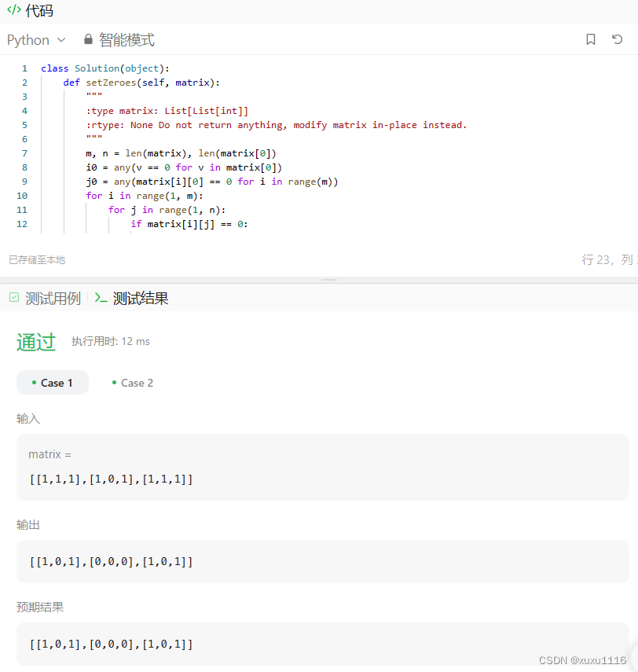This screenshot has height=672, width=638.
Task: Select the Case 2 tab
Action: tap(133, 383)
